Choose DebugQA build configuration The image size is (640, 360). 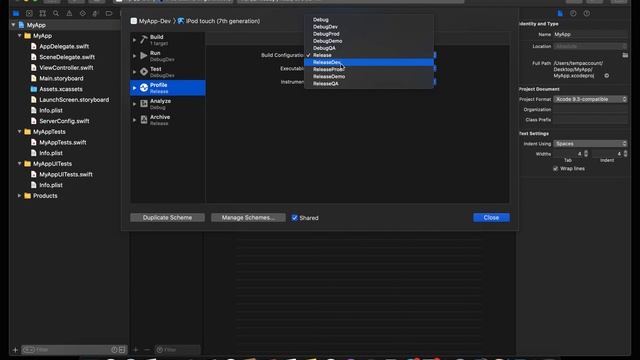tap(369, 48)
